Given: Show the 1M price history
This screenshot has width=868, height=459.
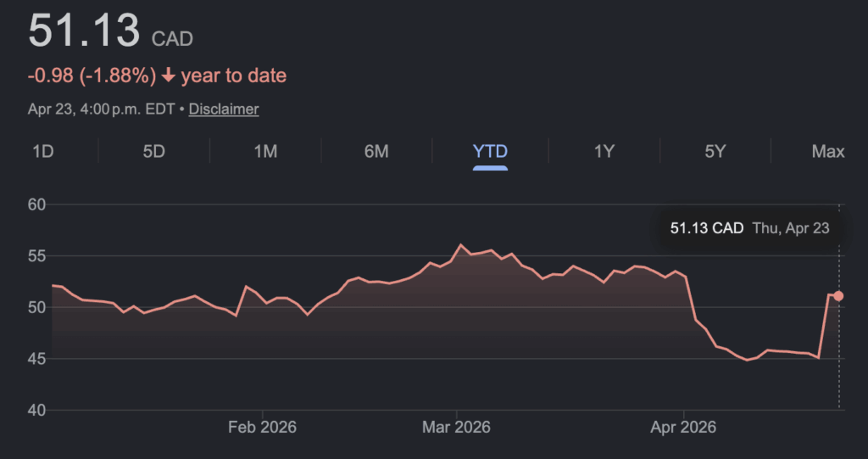Looking at the screenshot, I should coord(265,151).
